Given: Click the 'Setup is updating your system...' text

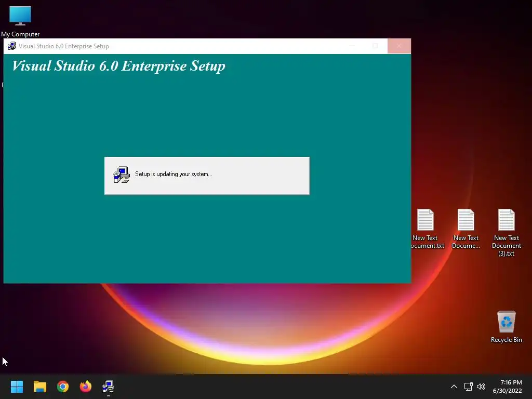Looking at the screenshot, I should (174, 174).
